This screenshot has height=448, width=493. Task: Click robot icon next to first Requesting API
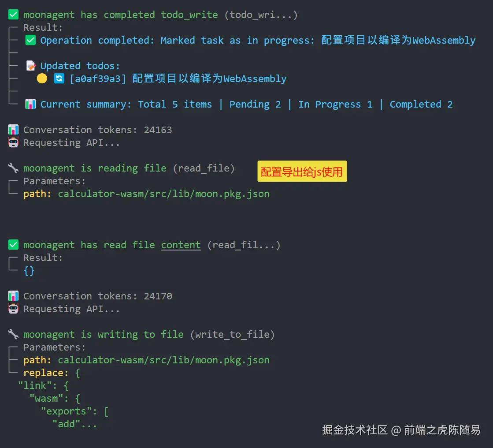[x=13, y=142]
